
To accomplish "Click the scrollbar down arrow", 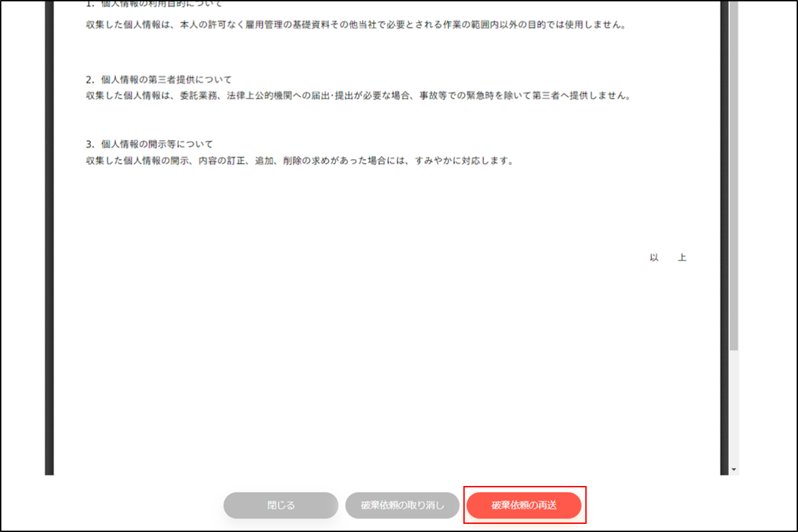I will [734, 470].
